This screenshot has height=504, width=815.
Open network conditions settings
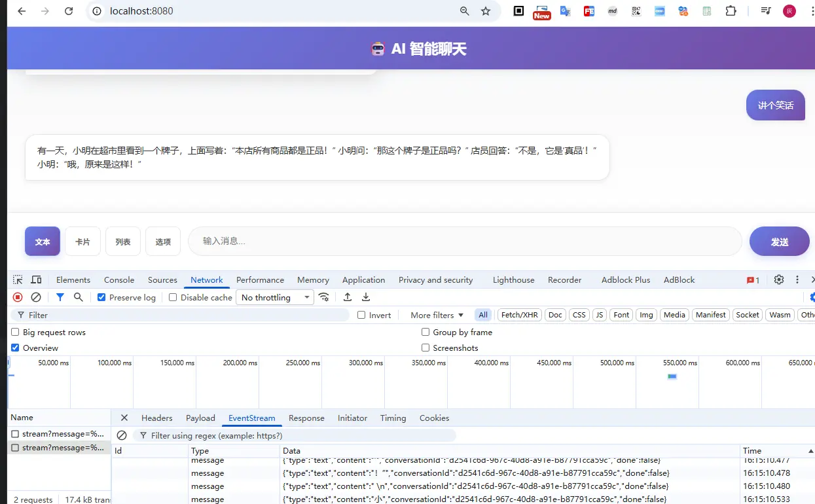pos(324,297)
